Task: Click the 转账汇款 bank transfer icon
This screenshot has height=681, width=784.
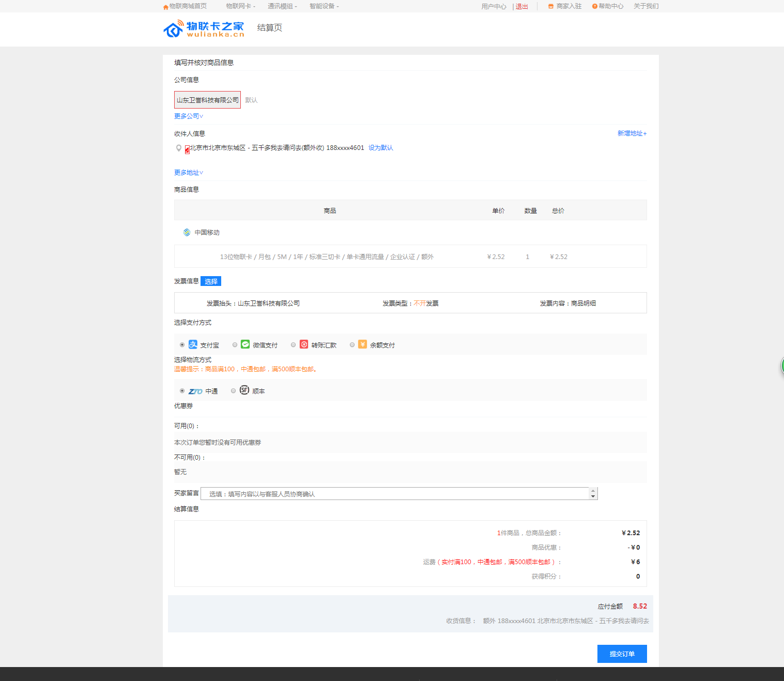Action: tap(304, 344)
